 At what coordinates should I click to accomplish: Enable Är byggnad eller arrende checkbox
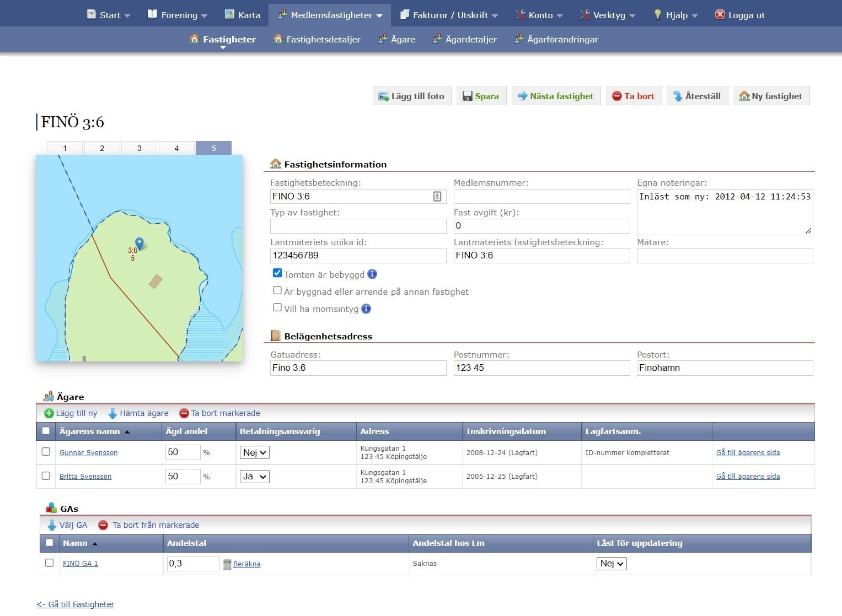click(x=277, y=290)
